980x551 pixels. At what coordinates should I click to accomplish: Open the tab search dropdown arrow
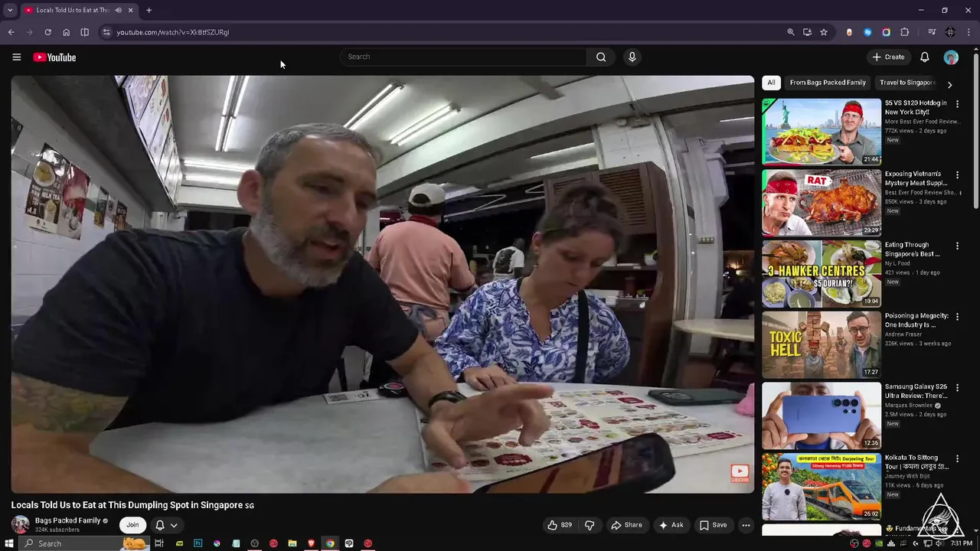click(9, 10)
